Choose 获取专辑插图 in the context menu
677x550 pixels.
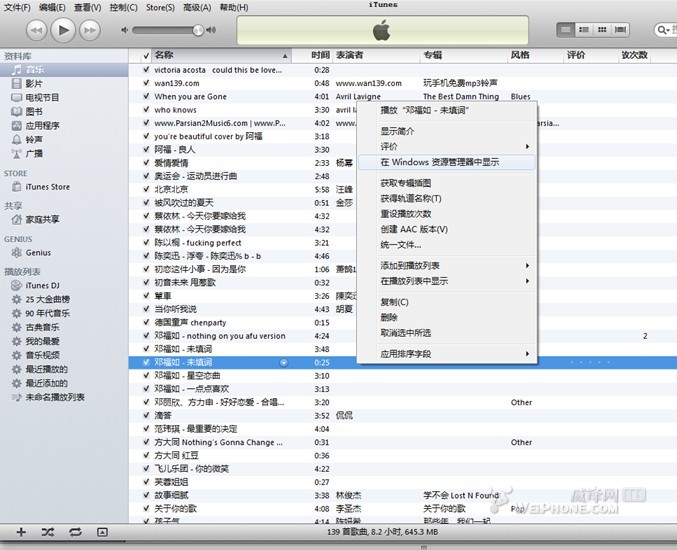click(447, 183)
